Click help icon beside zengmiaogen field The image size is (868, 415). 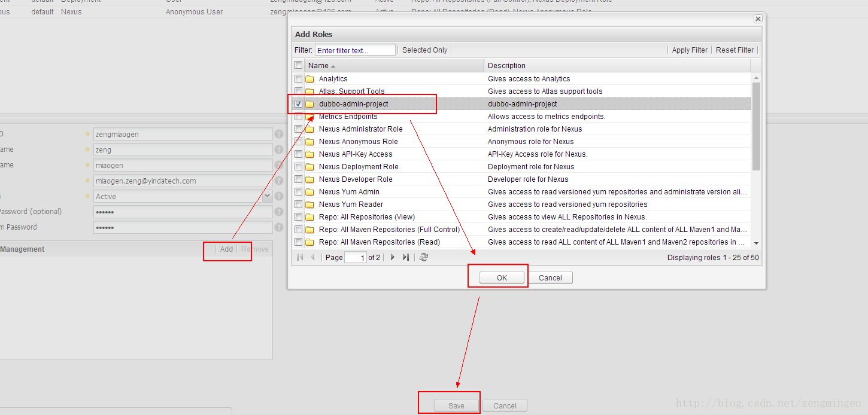click(x=278, y=135)
